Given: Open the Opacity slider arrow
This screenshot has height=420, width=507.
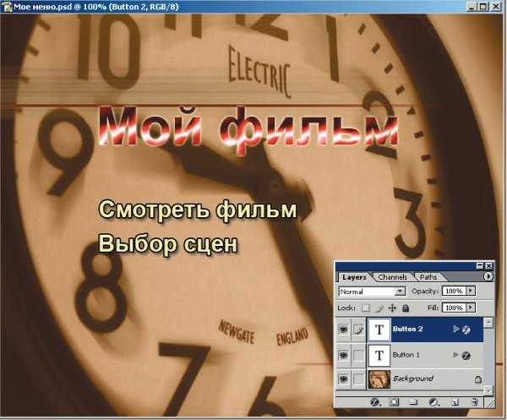Looking at the screenshot, I should (x=471, y=291).
